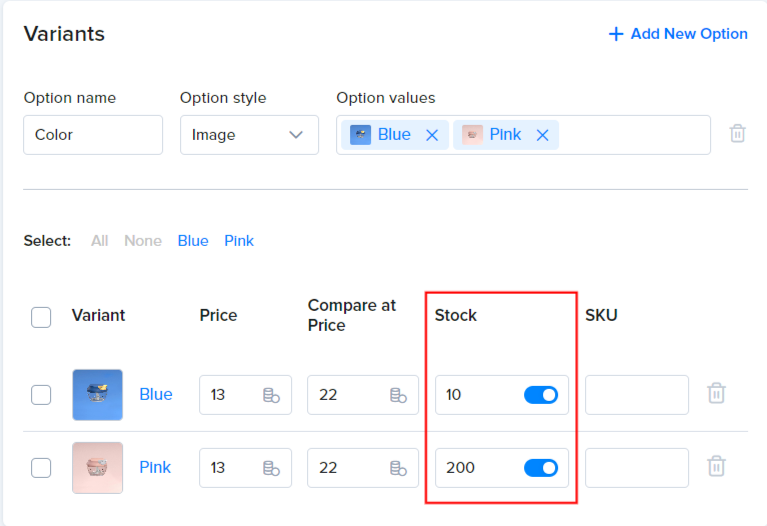Open the Option style Image dropdown
767x526 pixels.
249,135
